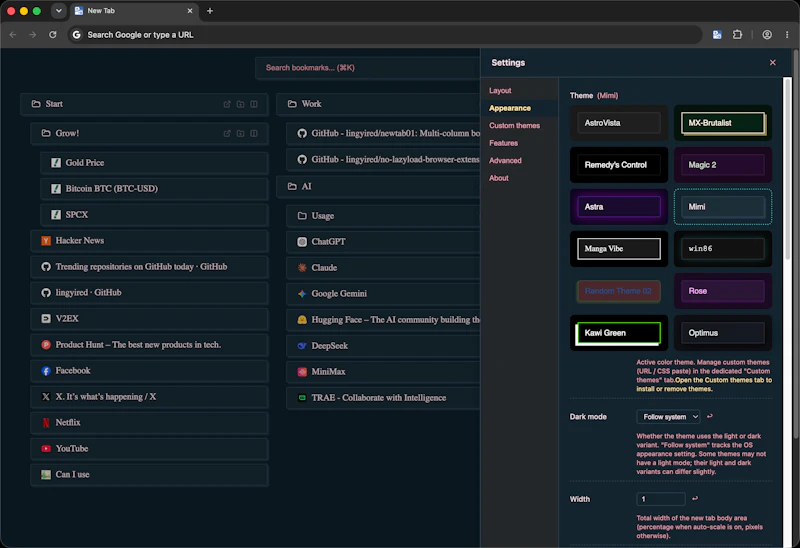Click the Facebook favicon
Viewport: 800px width, 548px height.
(46, 371)
